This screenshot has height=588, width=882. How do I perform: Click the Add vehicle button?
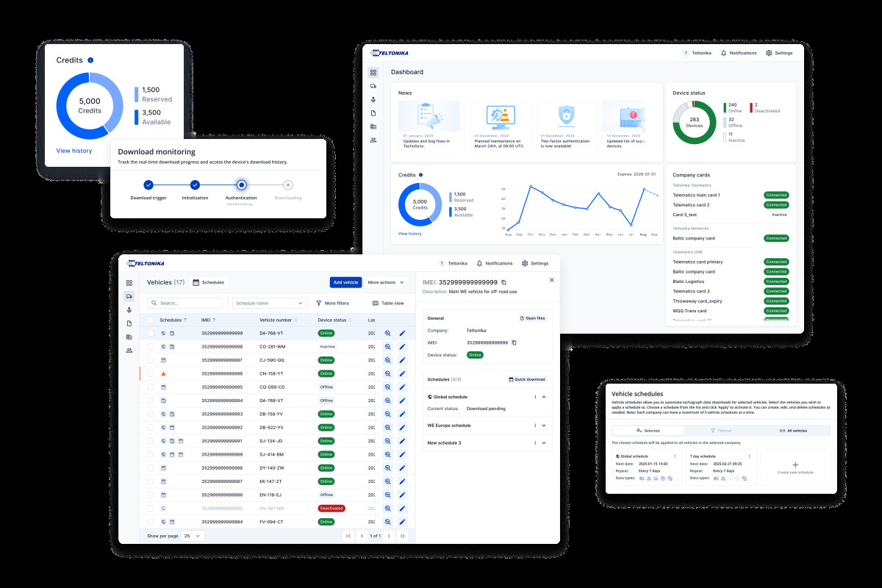(x=345, y=282)
